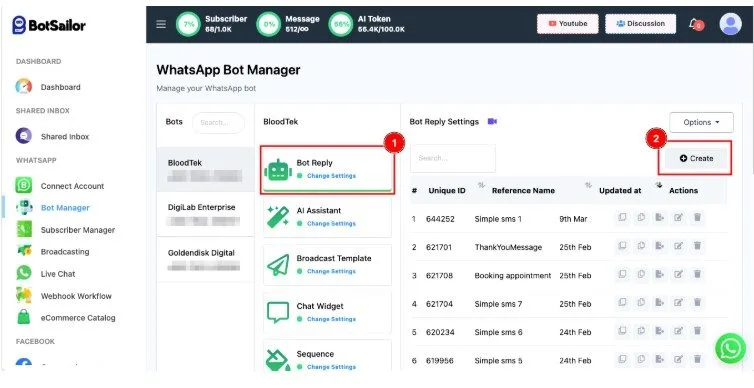Focus the Bot Reply Settings search field
Image resolution: width=754 pixels, height=388 pixels.
point(452,158)
